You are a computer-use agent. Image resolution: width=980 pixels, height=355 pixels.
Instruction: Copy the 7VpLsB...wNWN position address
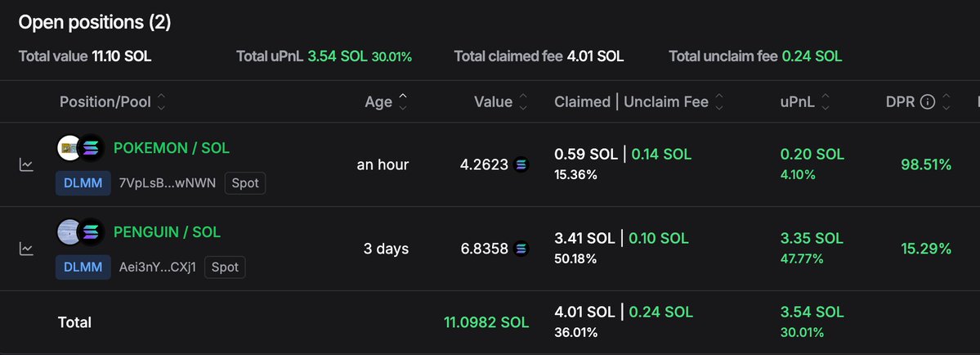click(167, 183)
